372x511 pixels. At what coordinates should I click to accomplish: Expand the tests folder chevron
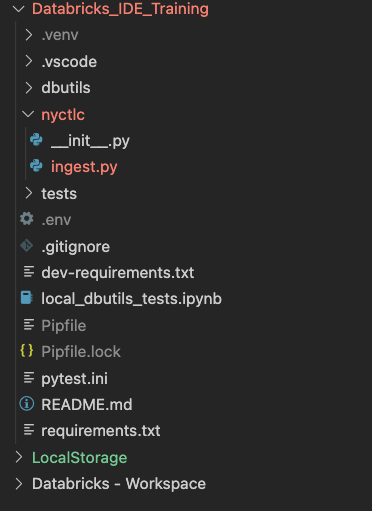(x=29, y=193)
